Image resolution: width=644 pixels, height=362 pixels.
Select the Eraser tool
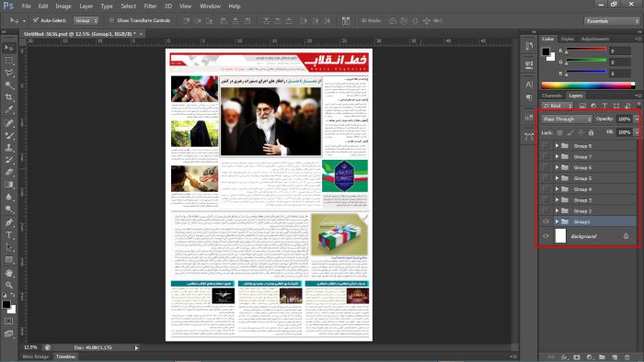[x=8, y=172]
